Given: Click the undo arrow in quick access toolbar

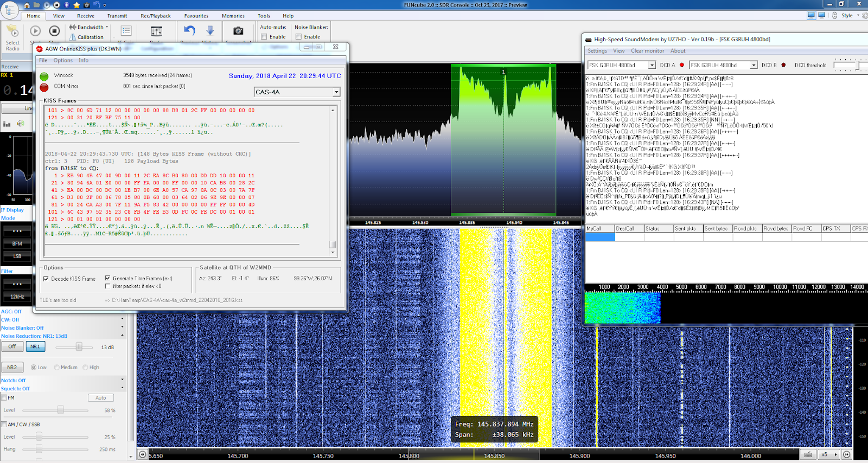Looking at the screenshot, I should [97, 5].
